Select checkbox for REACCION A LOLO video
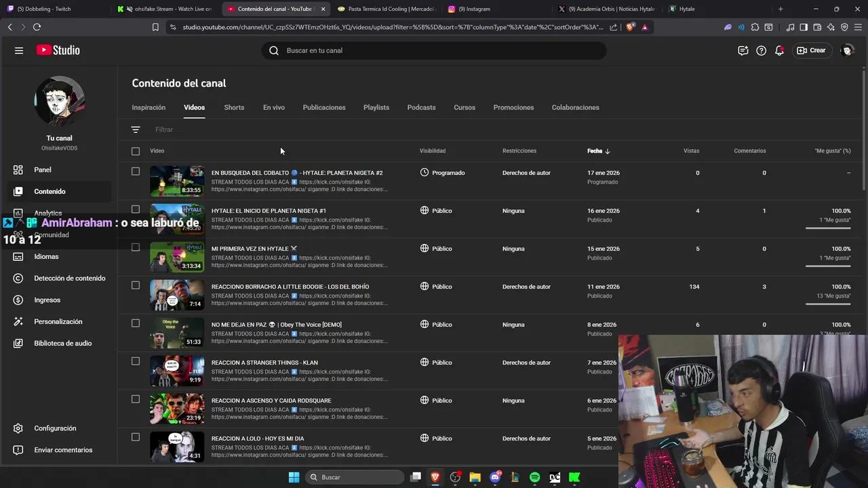 pos(136,437)
